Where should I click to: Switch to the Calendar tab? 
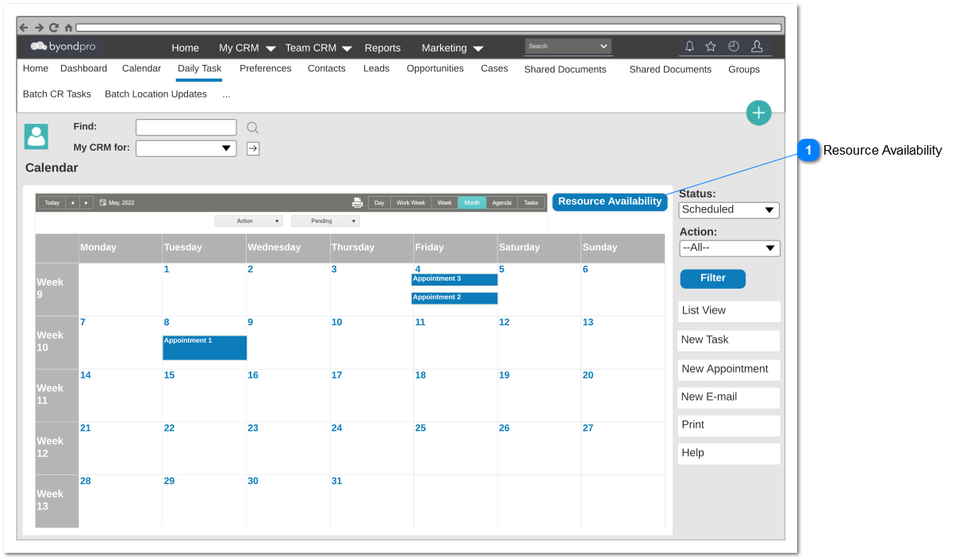141,69
